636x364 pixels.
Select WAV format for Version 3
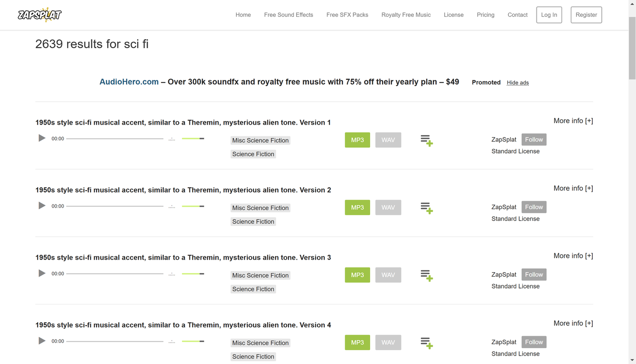(388, 275)
